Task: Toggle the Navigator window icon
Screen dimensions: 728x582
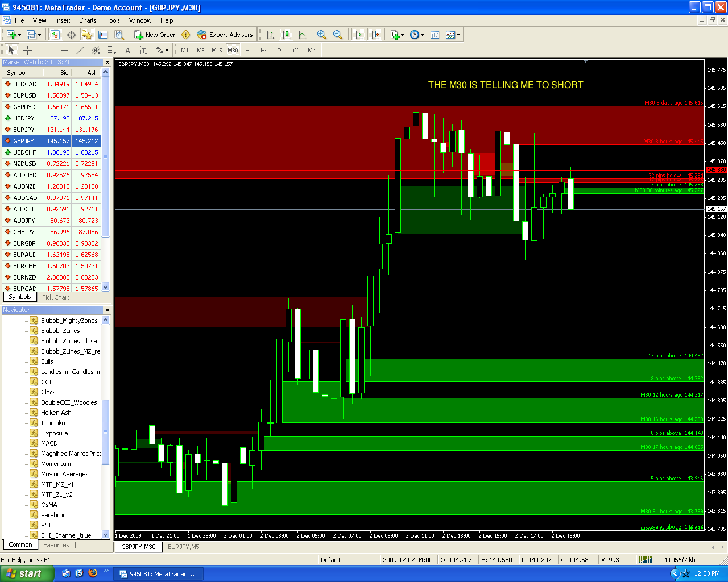Action: pyautogui.click(x=87, y=35)
